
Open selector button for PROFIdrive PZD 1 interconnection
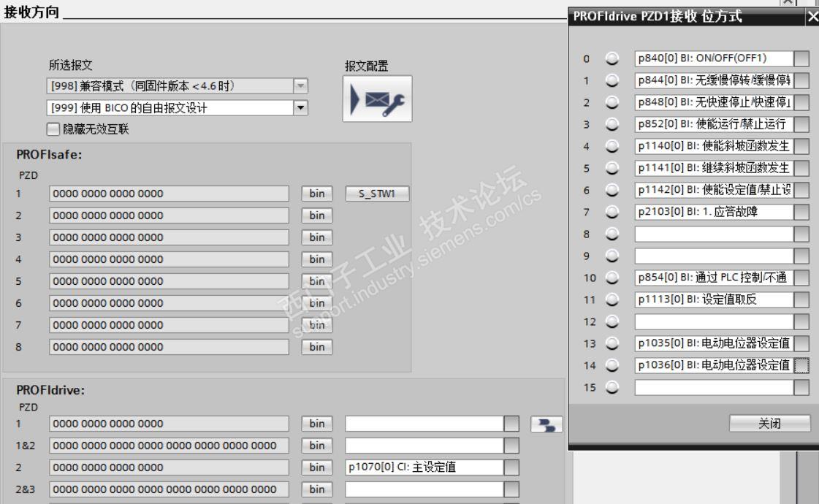[x=511, y=424]
